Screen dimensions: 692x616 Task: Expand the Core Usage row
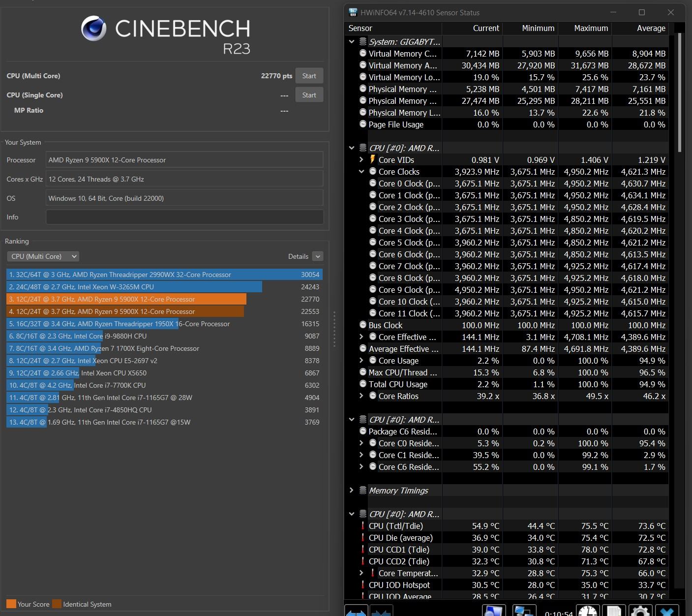361,361
